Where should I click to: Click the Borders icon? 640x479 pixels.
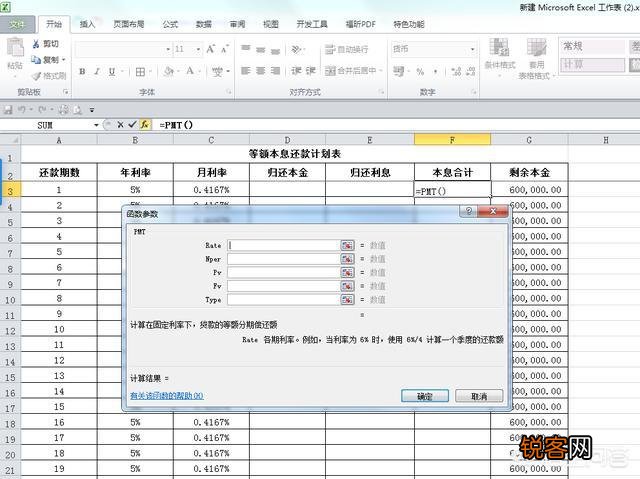(x=140, y=72)
